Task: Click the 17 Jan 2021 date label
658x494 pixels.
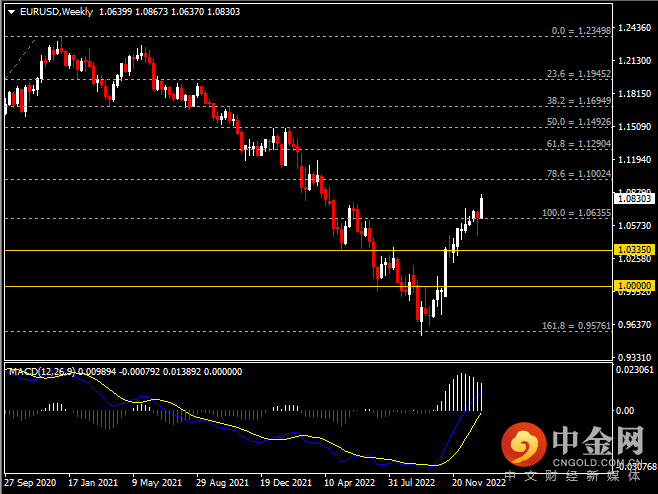Action: [93, 483]
